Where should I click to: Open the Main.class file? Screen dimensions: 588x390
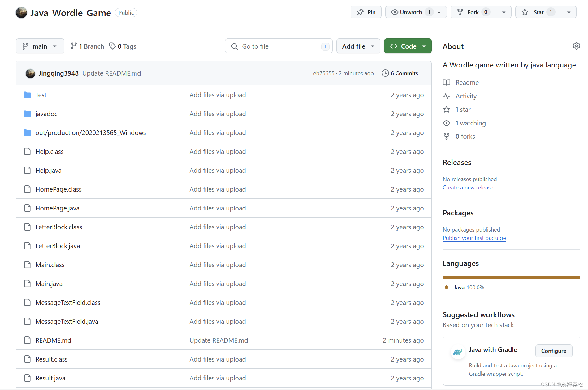click(50, 265)
